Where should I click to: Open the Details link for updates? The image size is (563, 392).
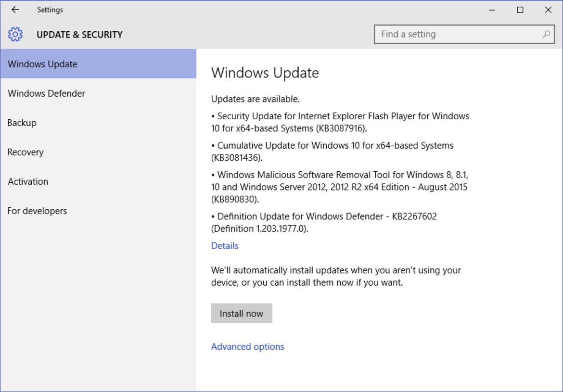point(224,245)
